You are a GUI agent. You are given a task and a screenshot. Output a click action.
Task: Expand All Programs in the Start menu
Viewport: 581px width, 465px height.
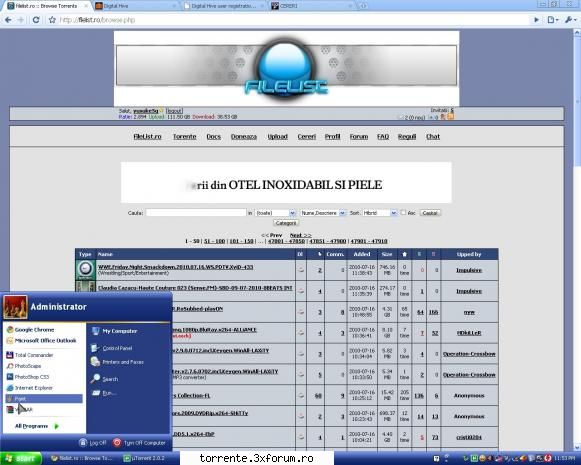(37, 426)
